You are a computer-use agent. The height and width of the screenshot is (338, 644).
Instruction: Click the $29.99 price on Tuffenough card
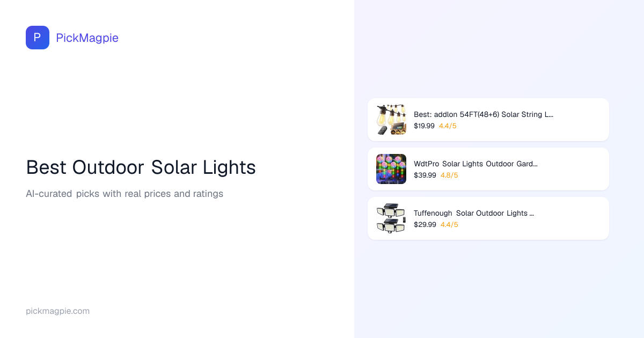click(425, 225)
